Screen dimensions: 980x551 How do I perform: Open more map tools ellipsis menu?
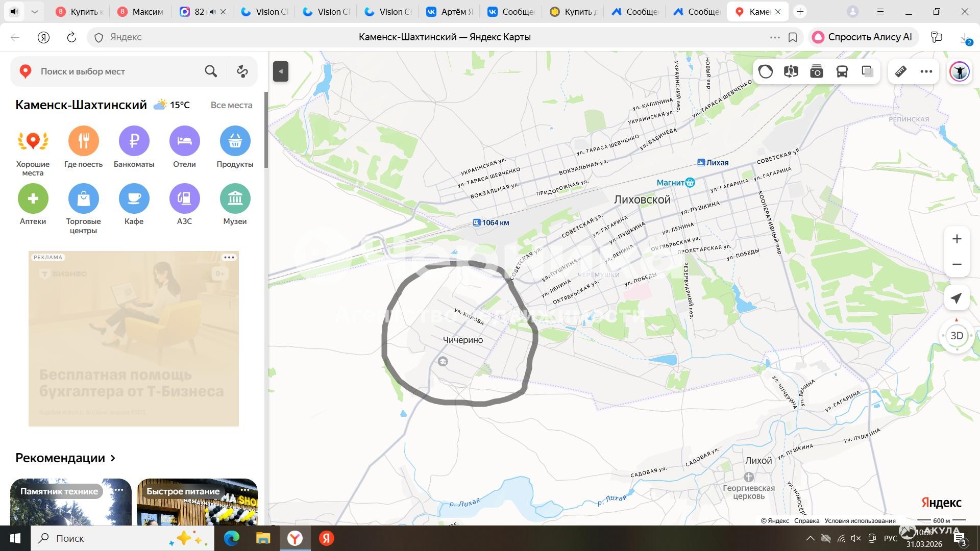point(926,71)
